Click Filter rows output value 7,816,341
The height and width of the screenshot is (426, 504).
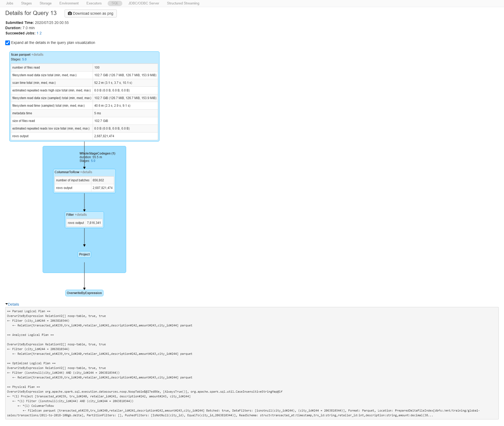(x=94, y=223)
